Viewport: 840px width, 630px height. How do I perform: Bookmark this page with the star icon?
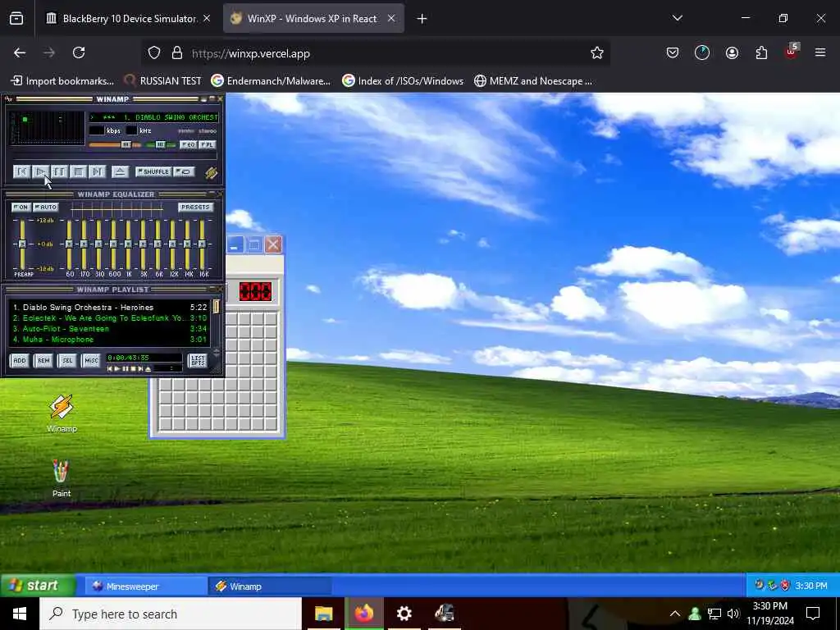click(597, 53)
